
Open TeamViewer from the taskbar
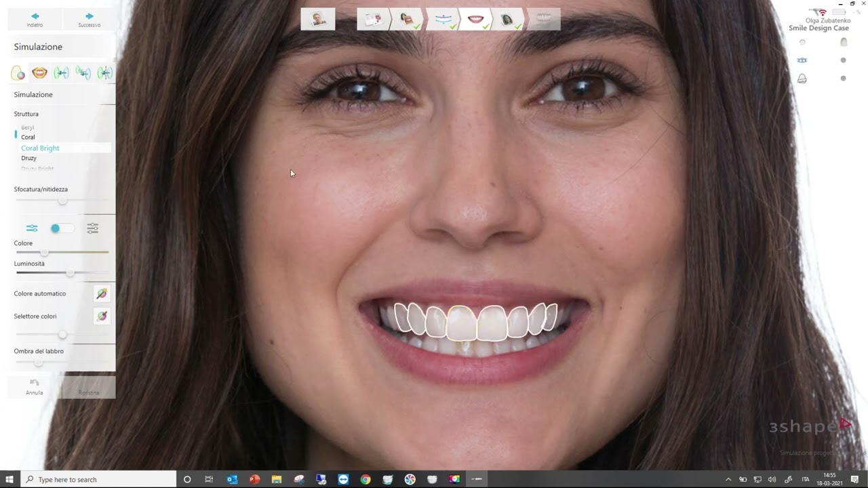[x=343, y=479]
